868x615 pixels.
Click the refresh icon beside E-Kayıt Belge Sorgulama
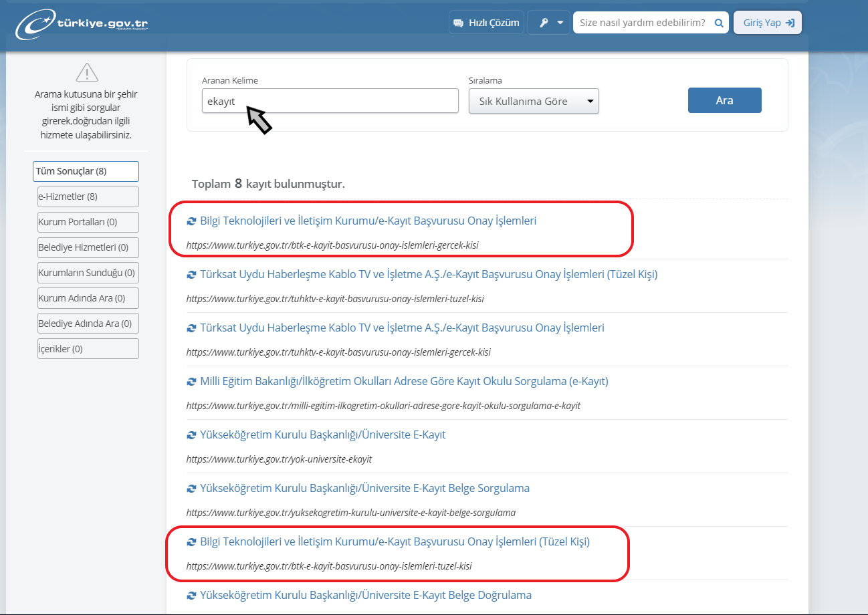pos(191,489)
